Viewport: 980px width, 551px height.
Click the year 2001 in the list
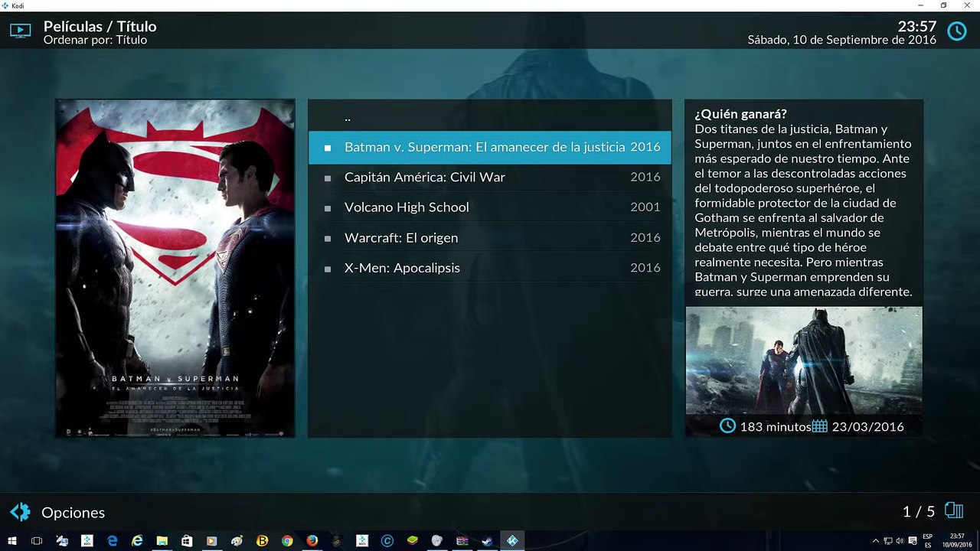(645, 207)
